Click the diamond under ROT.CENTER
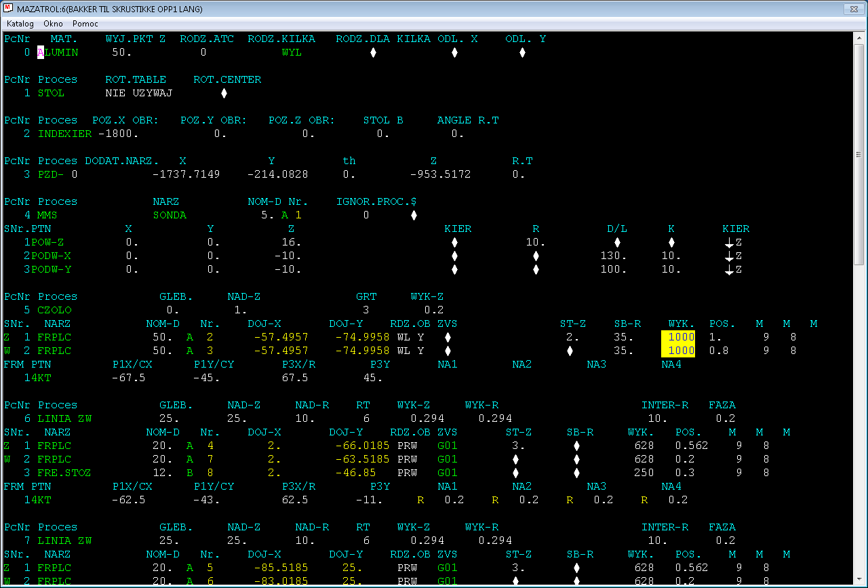 [x=224, y=93]
